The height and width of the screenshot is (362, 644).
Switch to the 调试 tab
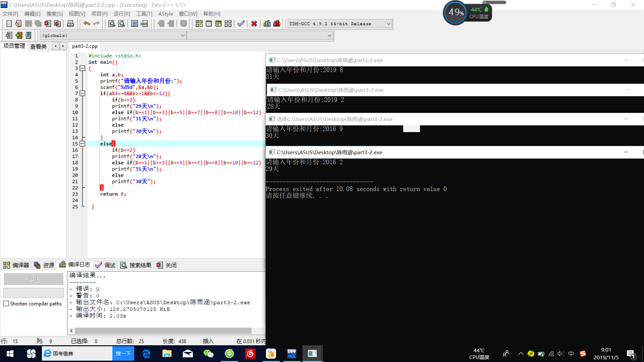[x=105, y=265]
